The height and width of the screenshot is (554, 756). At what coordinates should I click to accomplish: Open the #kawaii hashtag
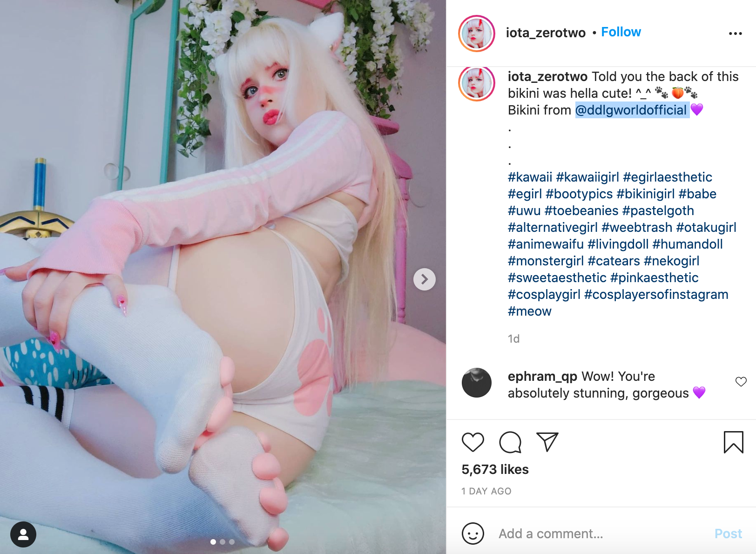coord(530,177)
